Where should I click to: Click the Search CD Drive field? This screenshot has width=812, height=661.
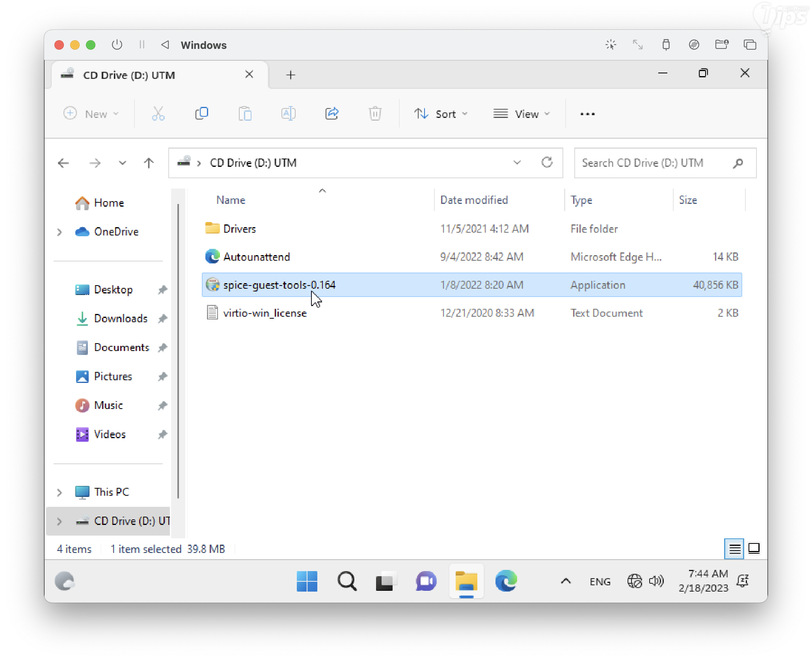pyautogui.click(x=654, y=163)
